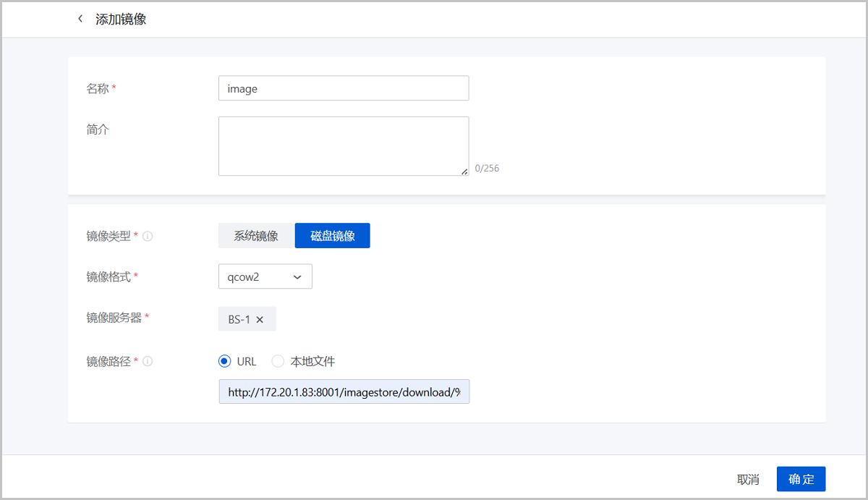Viewport: 868px width, 500px height.
Task: Click the 0/256 character counter
Action: [487, 169]
